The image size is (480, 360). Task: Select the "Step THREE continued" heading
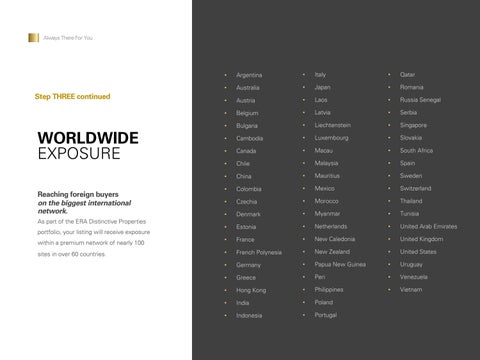[72, 97]
